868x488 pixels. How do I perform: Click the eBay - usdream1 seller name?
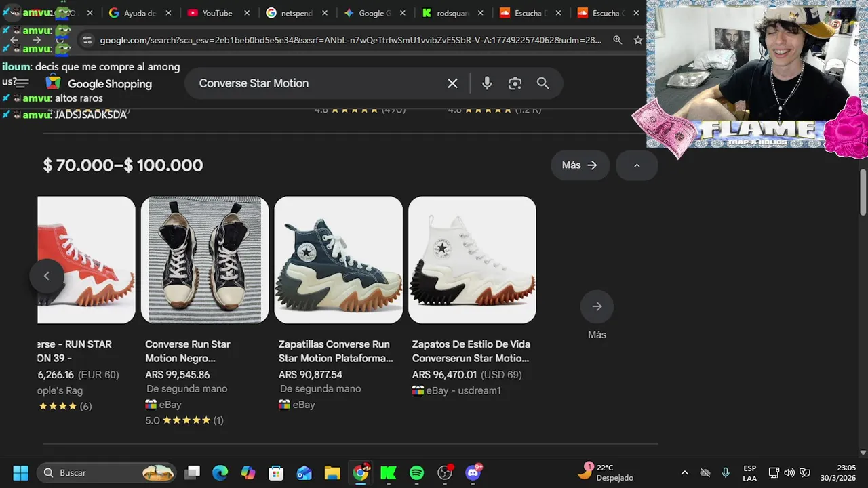463,390
